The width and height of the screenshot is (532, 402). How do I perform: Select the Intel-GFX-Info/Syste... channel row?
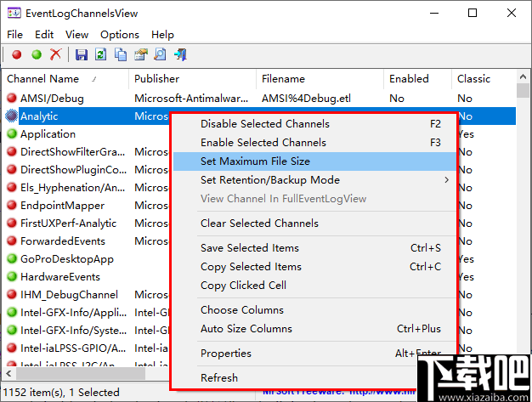point(74,330)
